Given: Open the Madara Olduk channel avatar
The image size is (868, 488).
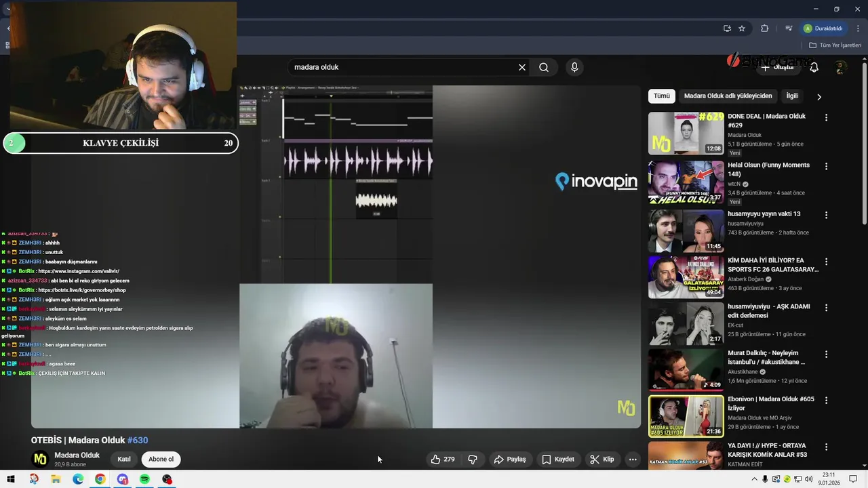Looking at the screenshot, I should point(41,460).
